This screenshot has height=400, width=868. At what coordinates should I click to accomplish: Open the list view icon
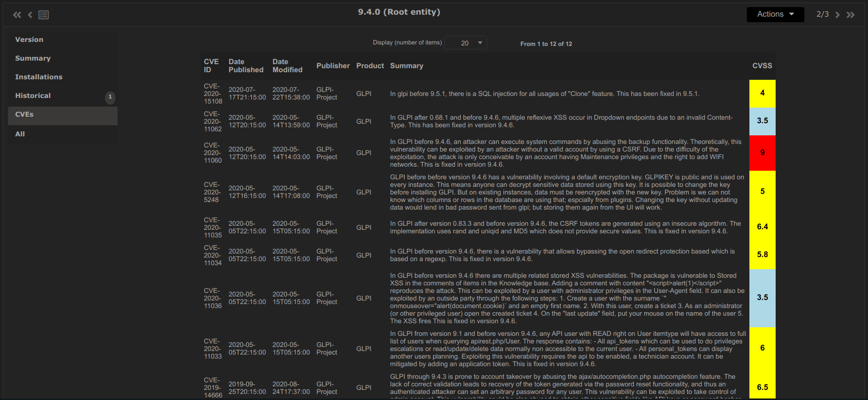point(44,15)
